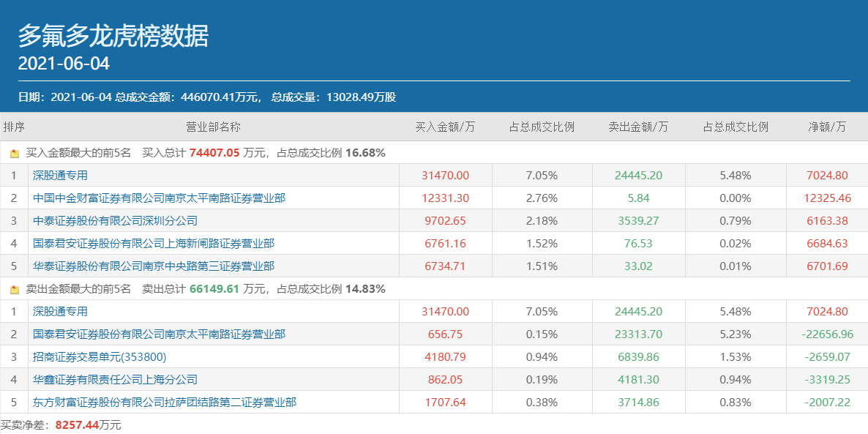This screenshot has height=434, width=868.
Task: Click the 买入金额/万 column header
Action: pyautogui.click(x=445, y=127)
